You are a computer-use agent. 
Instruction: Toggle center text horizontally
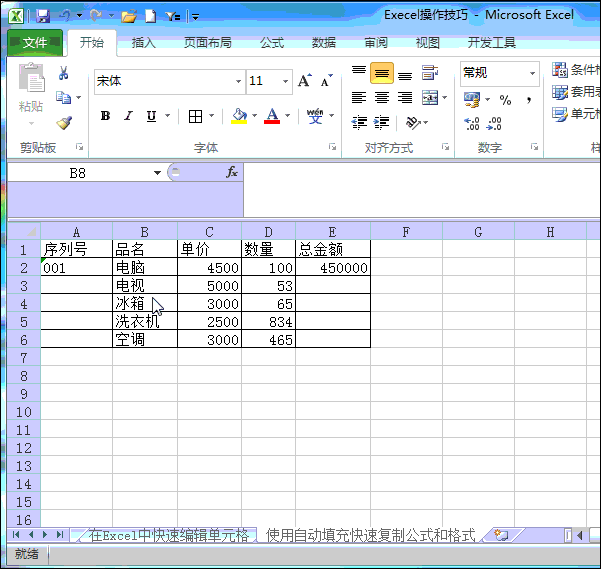click(382, 98)
